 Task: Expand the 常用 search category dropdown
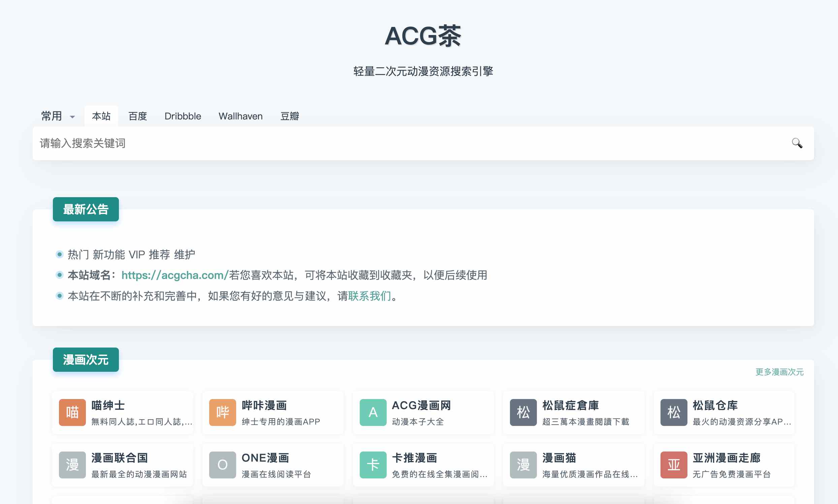click(58, 116)
